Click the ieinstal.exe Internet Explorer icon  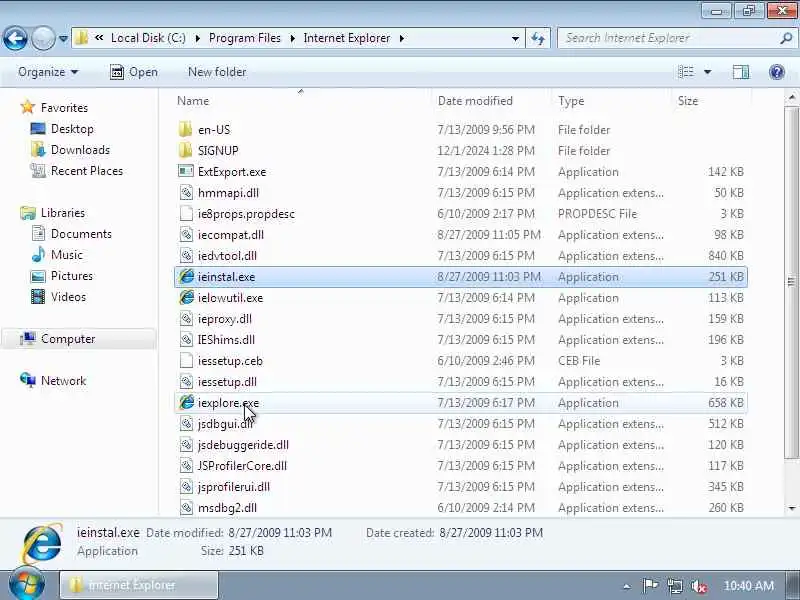(186, 276)
